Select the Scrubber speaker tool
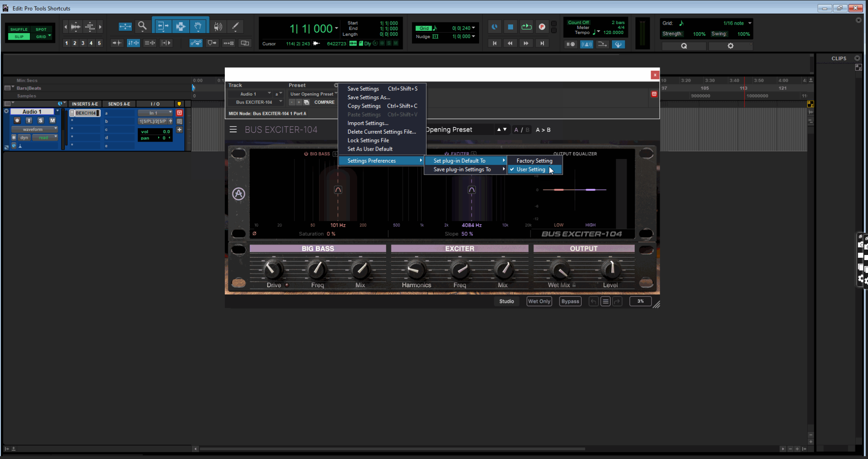The width and height of the screenshot is (868, 459). tap(218, 26)
